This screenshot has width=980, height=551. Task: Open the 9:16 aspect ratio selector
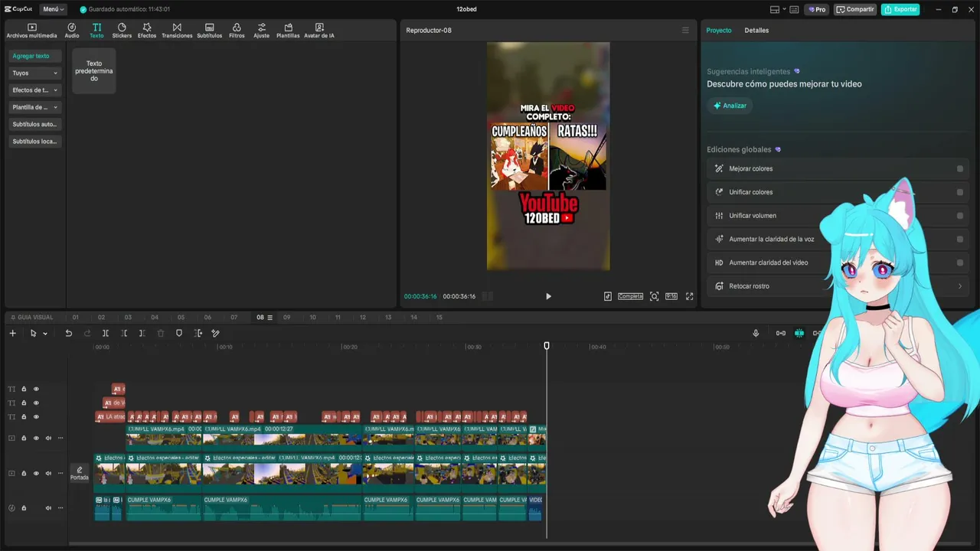pos(671,296)
